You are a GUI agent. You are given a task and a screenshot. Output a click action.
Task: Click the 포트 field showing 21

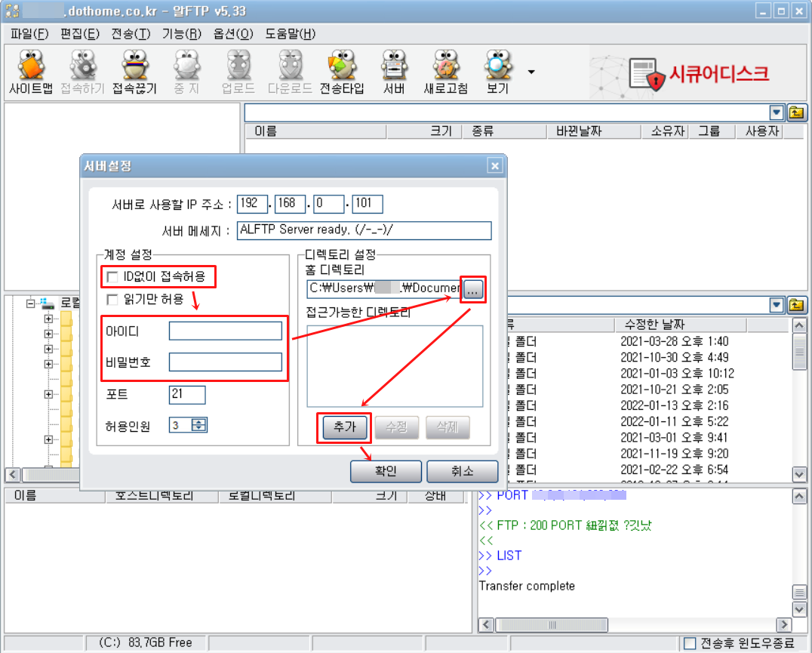[x=187, y=395]
